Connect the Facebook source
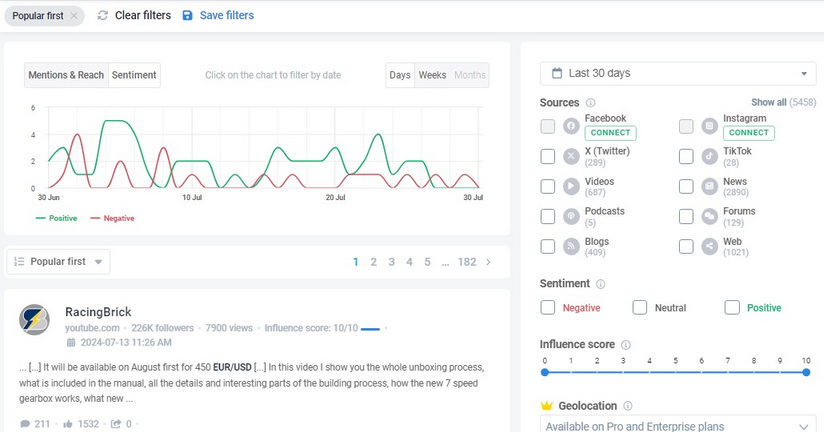The height and width of the screenshot is (432, 824). click(x=611, y=133)
